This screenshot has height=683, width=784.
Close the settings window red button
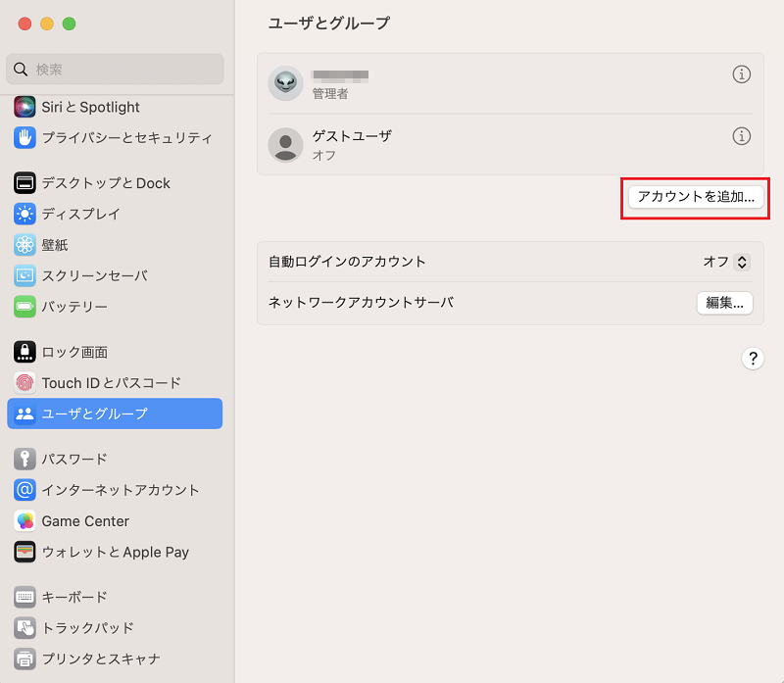pyautogui.click(x=24, y=24)
